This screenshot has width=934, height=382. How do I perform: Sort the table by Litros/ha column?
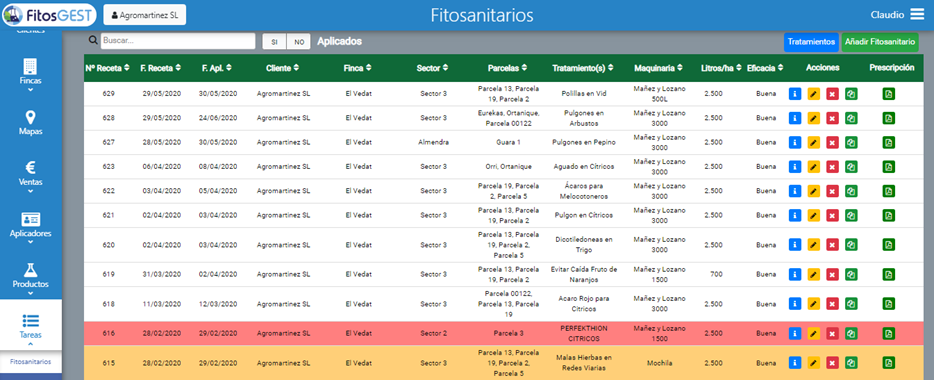click(x=721, y=68)
